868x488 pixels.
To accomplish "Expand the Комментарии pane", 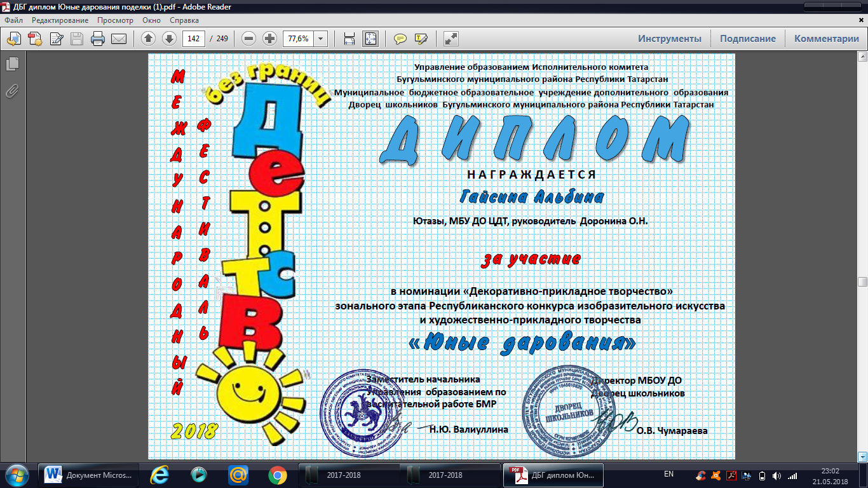I will [x=826, y=39].
